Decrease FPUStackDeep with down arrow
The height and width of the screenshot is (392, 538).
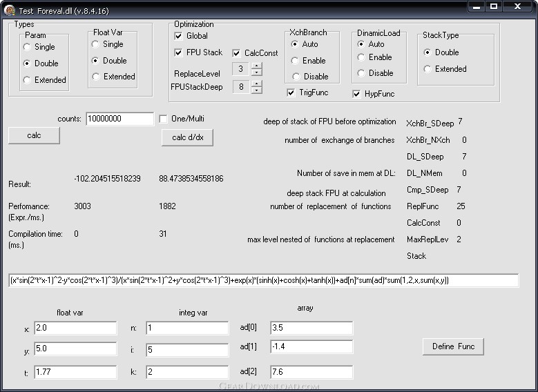pos(257,90)
